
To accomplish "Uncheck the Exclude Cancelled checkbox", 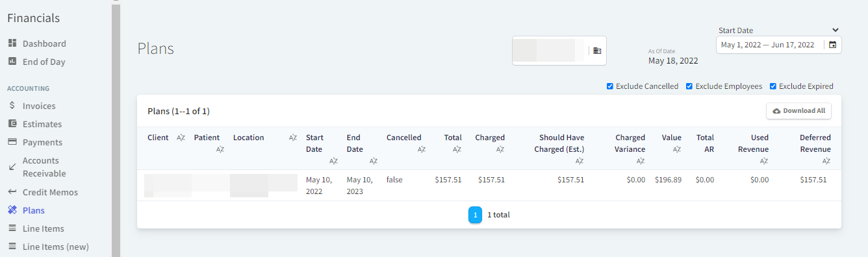I will [609, 86].
